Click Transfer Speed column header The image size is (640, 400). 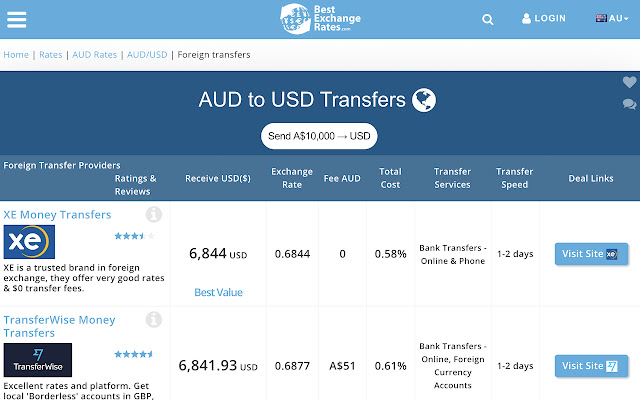pyautogui.click(x=515, y=178)
